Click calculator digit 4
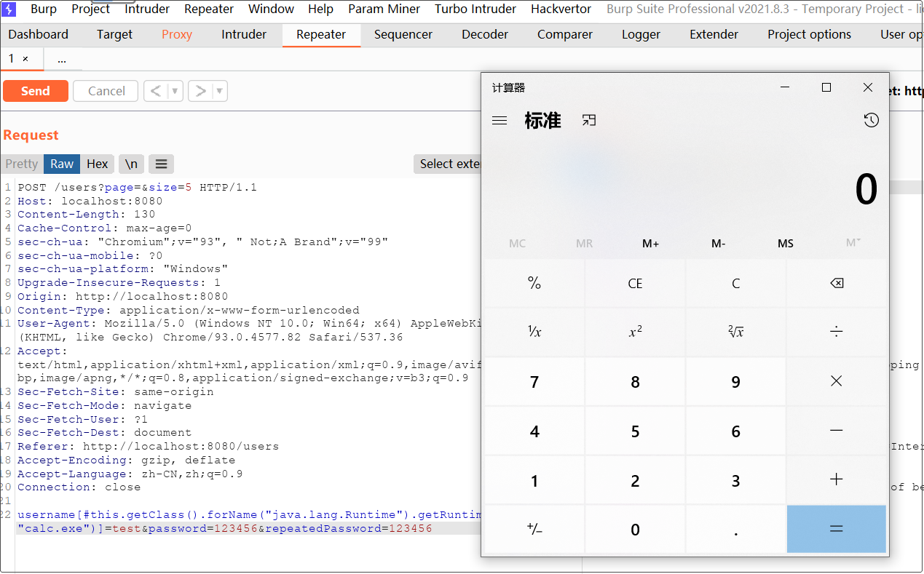 (534, 431)
